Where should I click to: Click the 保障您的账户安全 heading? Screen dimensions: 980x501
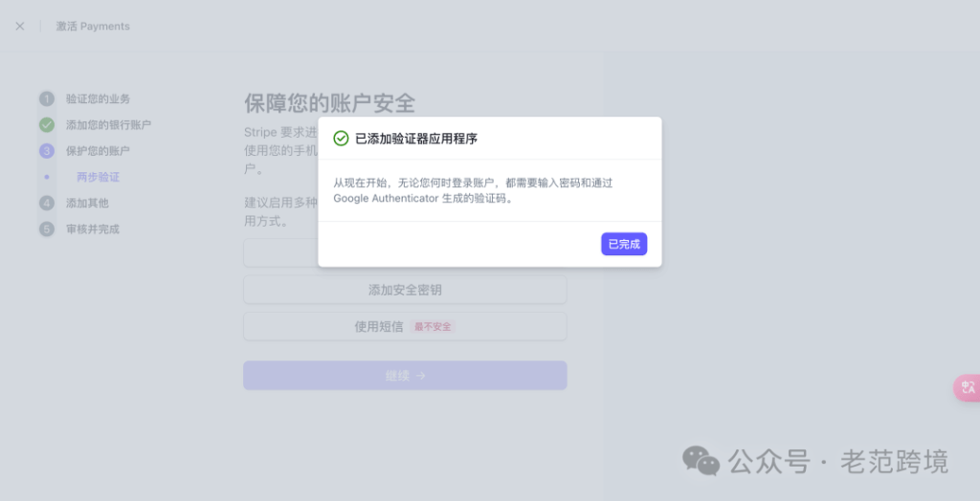pos(329,103)
